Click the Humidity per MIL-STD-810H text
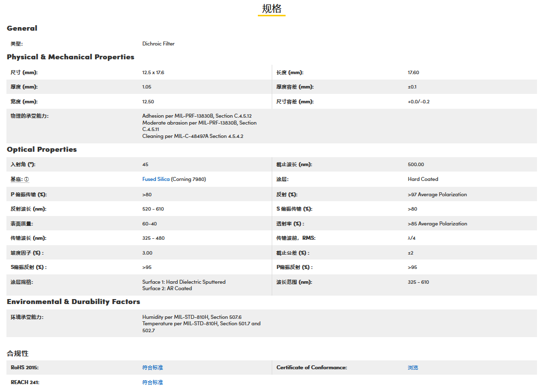Image resolution: width=538 pixels, height=392 pixels. pyautogui.click(x=192, y=317)
